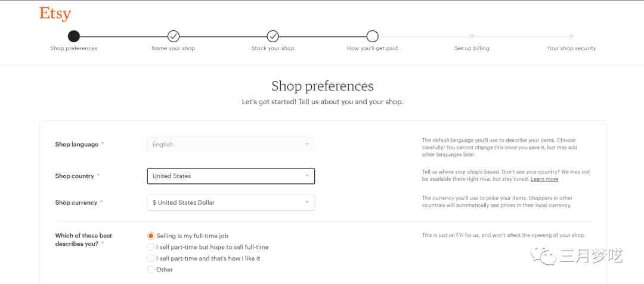
Task: Click the Shop preferences step label
Action: pyautogui.click(x=74, y=48)
